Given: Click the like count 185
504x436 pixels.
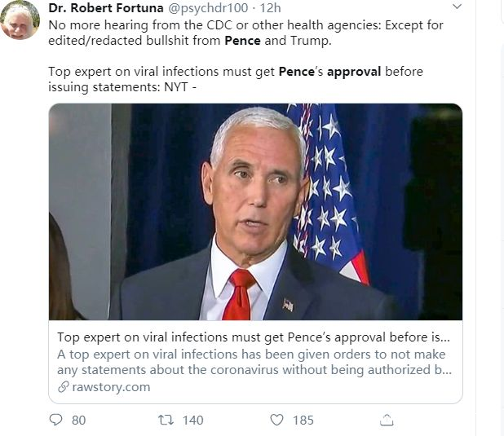Looking at the screenshot, I should 303,421.
